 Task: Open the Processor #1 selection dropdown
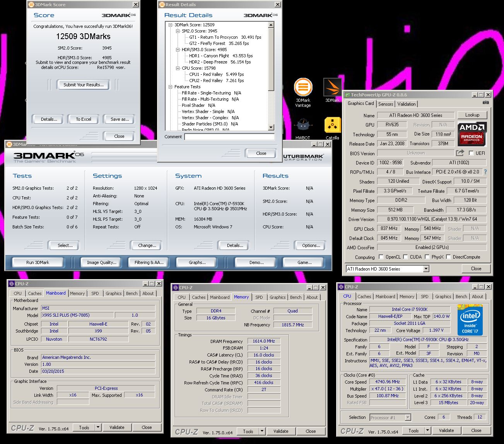pos(408,417)
